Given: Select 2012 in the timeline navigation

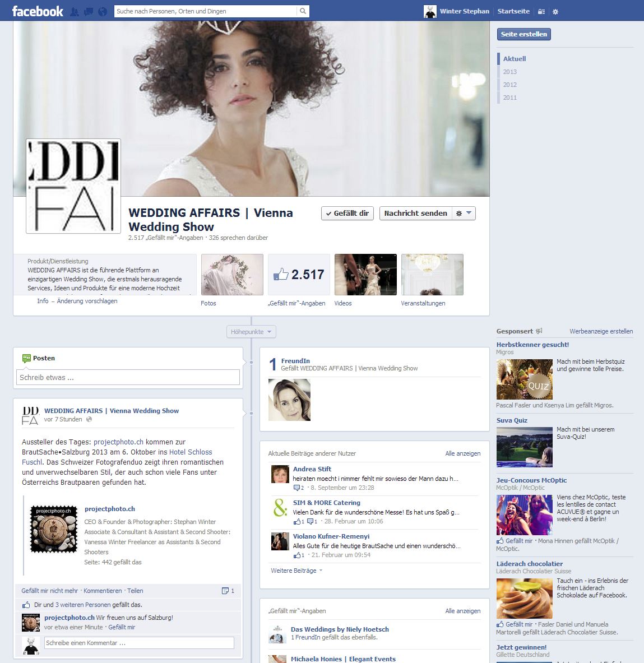Looking at the screenshot, I should 509,85.
